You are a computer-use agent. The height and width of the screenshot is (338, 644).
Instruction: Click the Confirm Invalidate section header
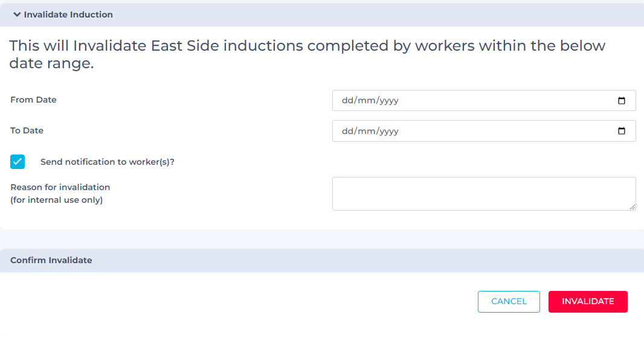(51, 260)
